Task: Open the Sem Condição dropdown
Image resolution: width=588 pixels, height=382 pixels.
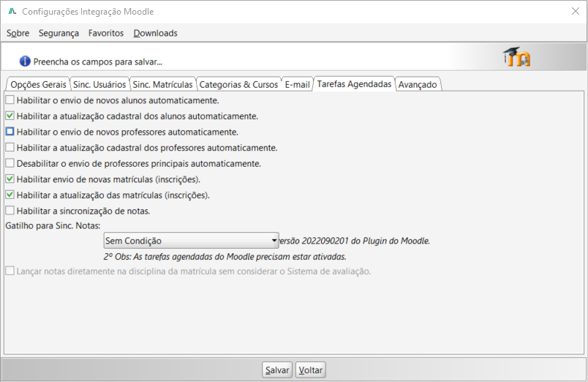Action: pos(192,241)
